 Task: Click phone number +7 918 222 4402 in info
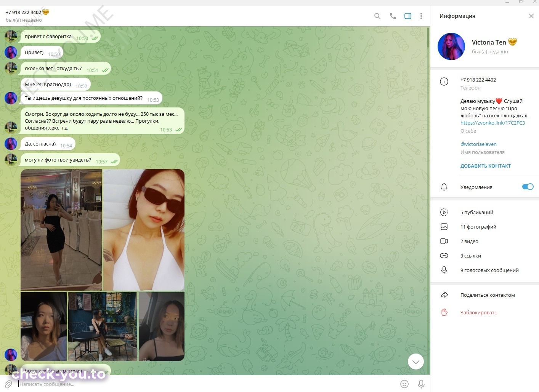(x=478, y=80)
